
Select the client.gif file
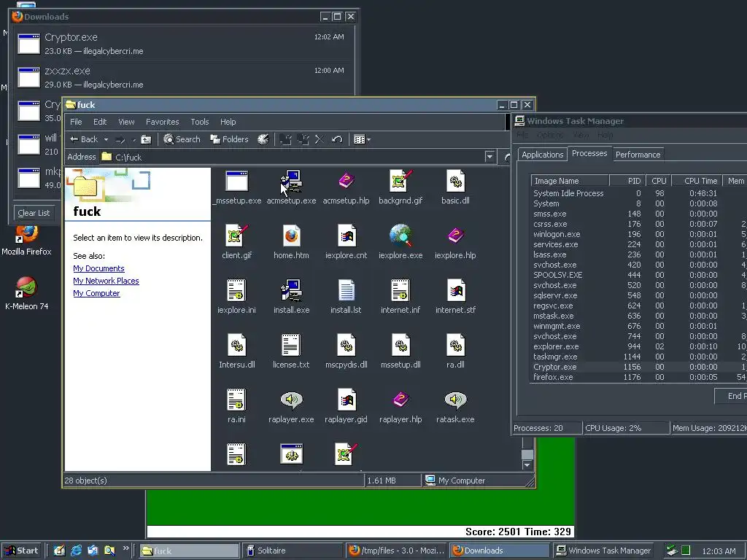(x=237, y=242)
